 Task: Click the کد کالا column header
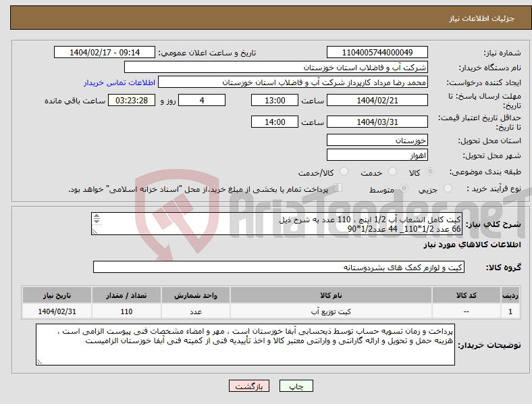click(x=467, y=295)
